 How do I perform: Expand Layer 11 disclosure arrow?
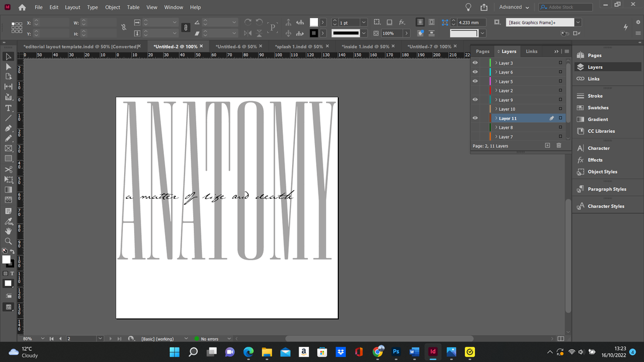[496, 118]
